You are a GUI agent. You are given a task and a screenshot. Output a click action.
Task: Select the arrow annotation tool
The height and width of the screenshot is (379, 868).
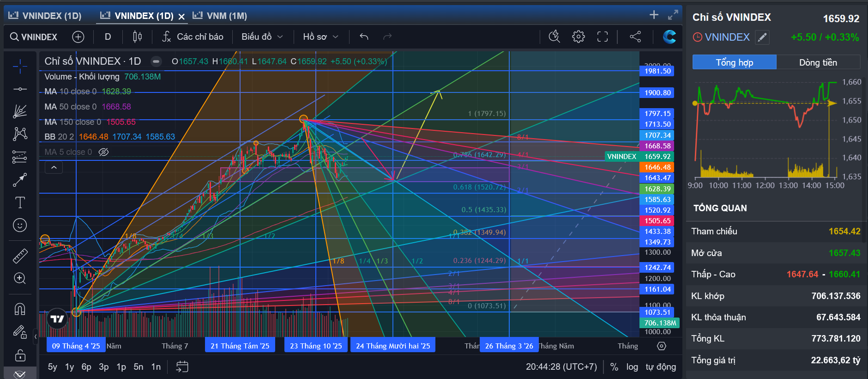20,180
